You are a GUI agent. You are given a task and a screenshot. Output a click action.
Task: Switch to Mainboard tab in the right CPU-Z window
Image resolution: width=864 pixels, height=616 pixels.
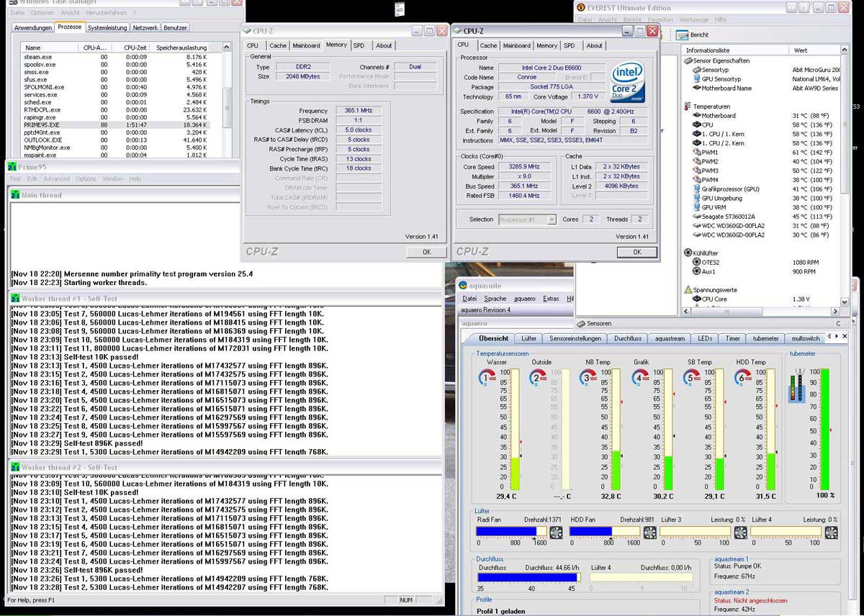pos(516,45)
